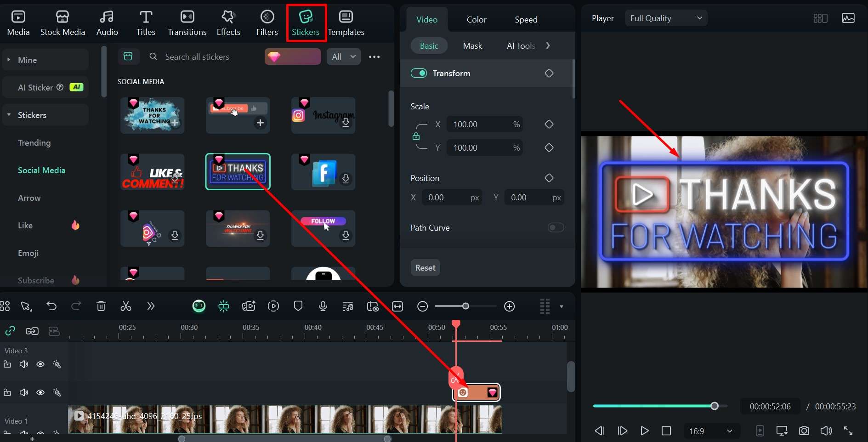Select the Arrow sticker category

click(x=29, y=198)
